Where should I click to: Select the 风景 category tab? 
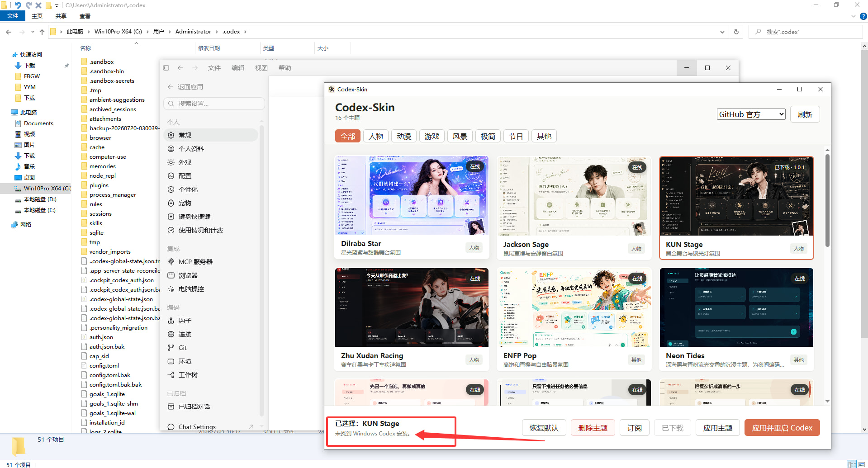[460, 136]
